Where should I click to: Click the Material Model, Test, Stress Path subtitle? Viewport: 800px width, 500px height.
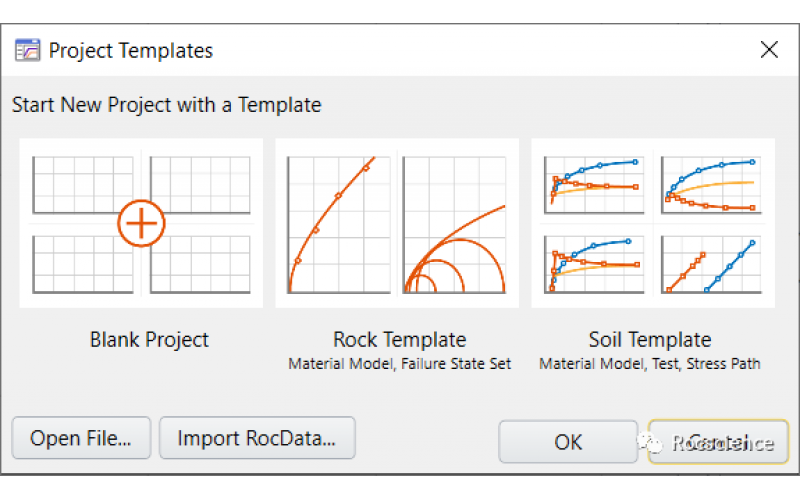(650, 364)
